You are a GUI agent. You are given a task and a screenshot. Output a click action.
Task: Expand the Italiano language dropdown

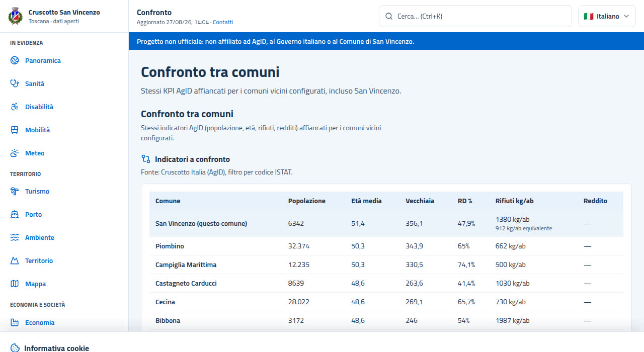(x=607, y=16)
